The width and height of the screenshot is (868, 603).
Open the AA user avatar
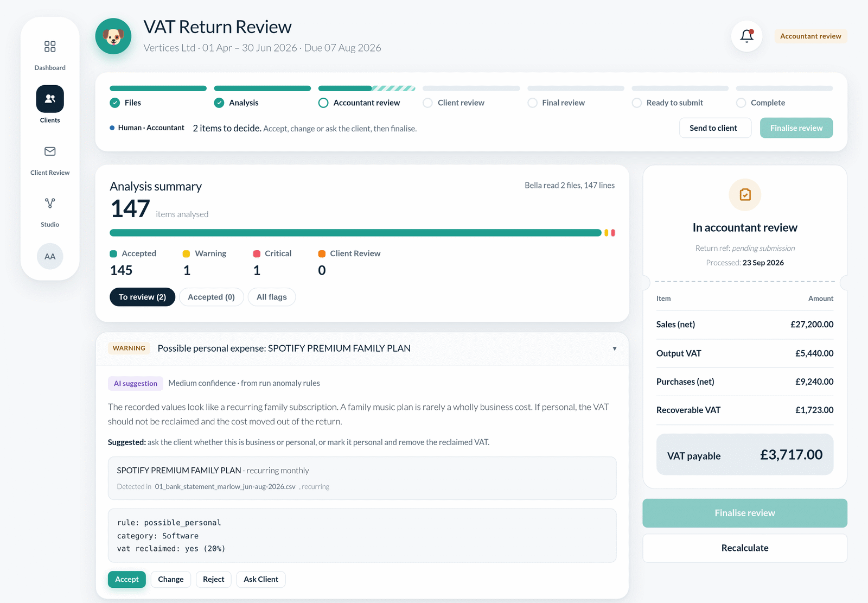[50, 256]
